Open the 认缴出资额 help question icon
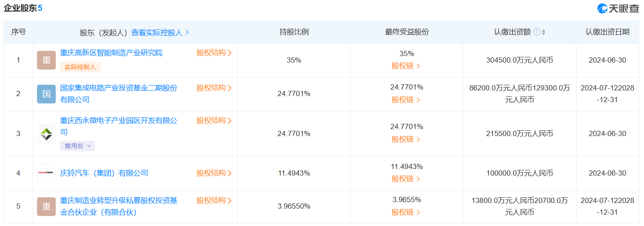 point(537,32)
